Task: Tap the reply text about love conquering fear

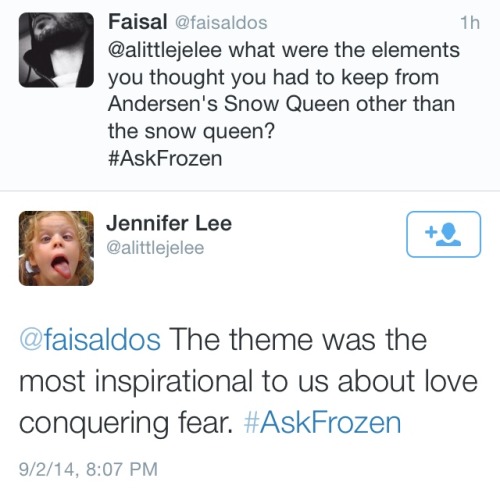Action: coord(248,381)
